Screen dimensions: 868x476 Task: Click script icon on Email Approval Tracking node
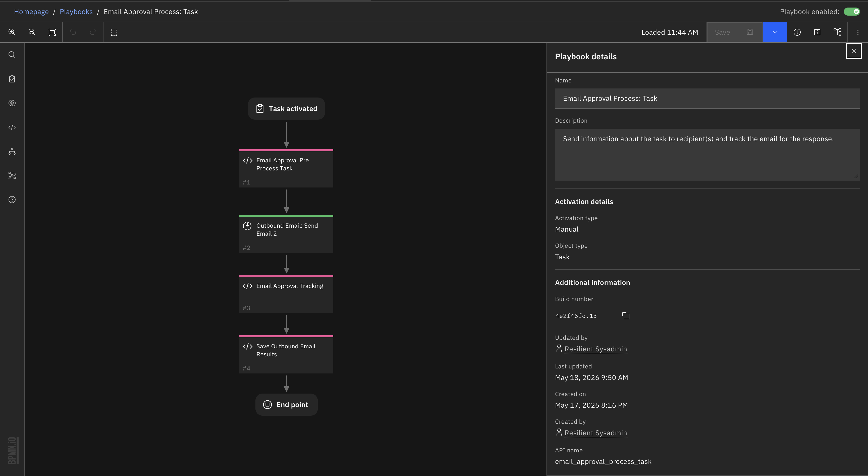pos(248,286)
